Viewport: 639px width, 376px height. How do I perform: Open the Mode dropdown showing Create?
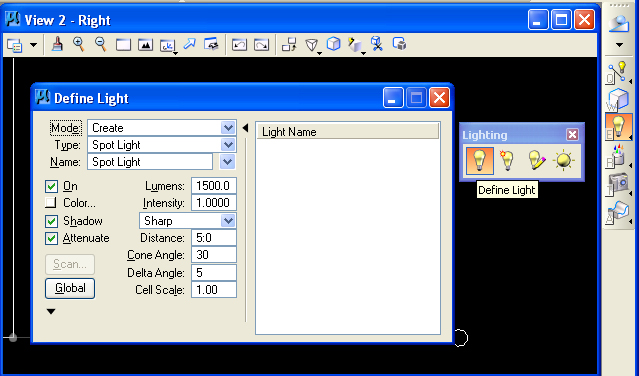[162, 128]
